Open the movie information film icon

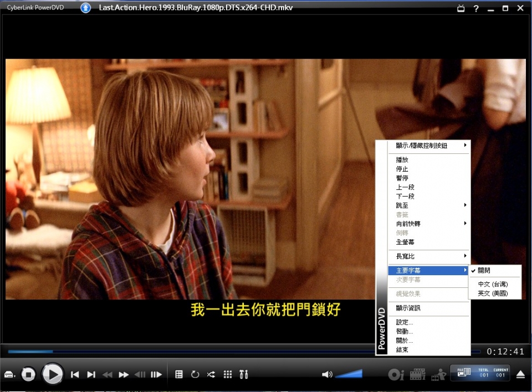pos(417,374)
